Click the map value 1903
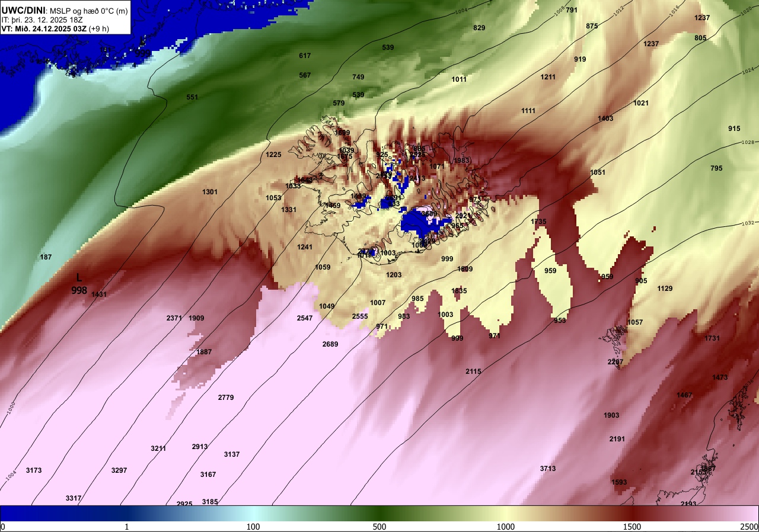This screenshot has height=532, width=759. [x=611, y=415]
